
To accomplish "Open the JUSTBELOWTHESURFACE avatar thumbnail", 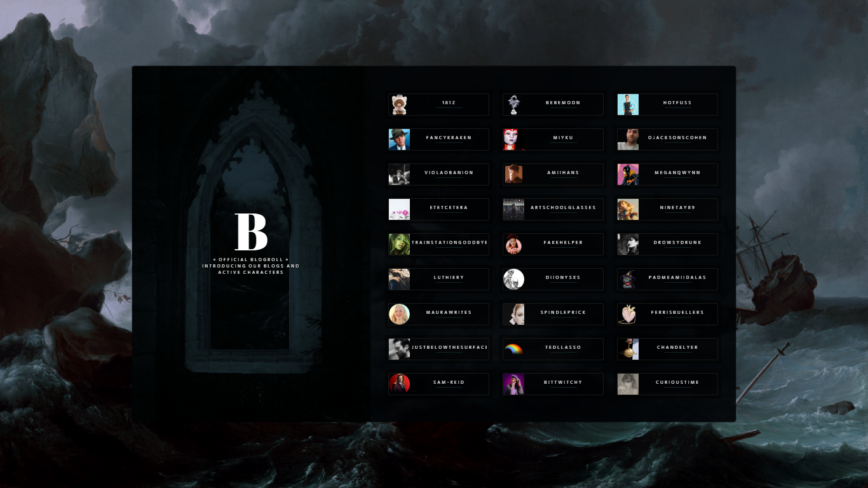I will coord(399,349).
